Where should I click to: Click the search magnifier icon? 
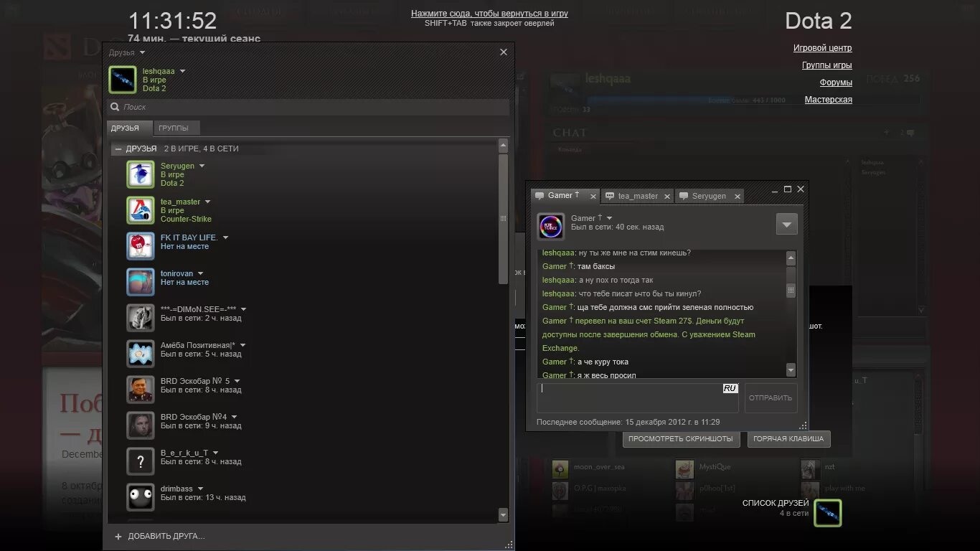point(115,107)
